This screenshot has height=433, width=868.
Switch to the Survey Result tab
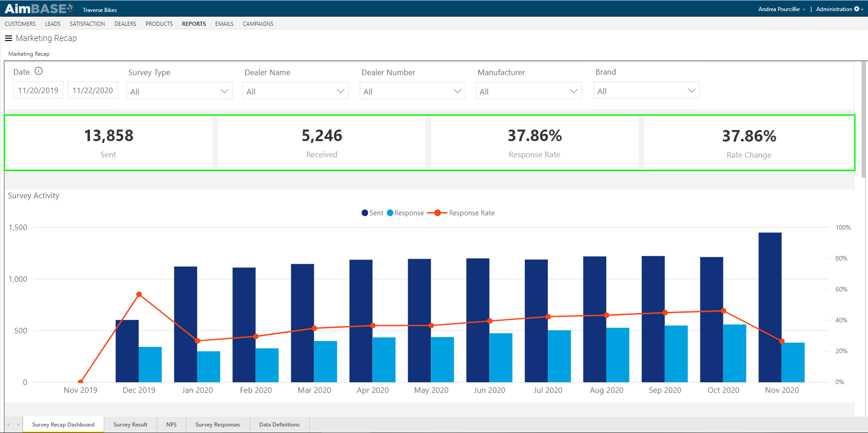(130, 424)
